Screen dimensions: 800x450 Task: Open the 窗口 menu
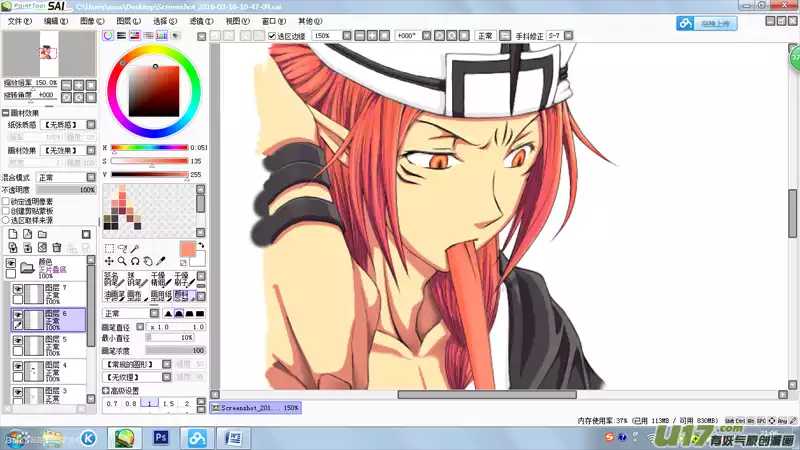click(x=273, y=21)
